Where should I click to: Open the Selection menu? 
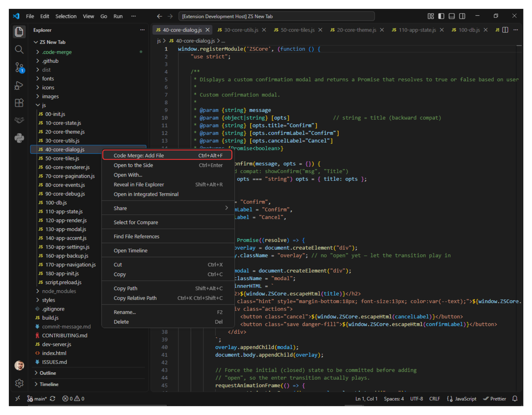(x=66, y=16)
